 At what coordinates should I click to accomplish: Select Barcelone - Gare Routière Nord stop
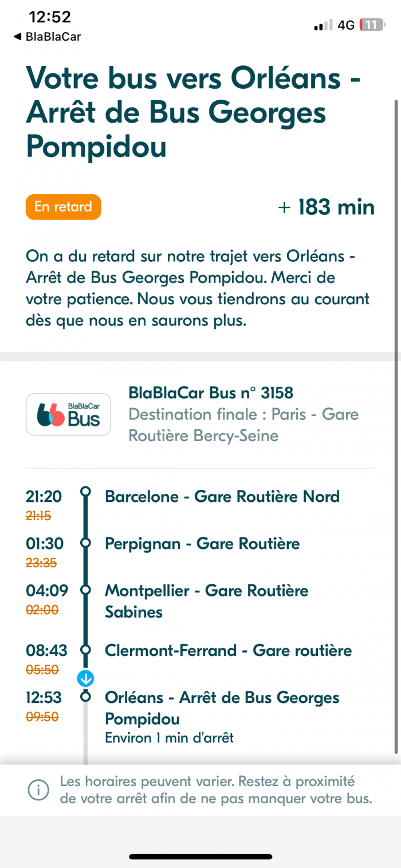point(222,496)
